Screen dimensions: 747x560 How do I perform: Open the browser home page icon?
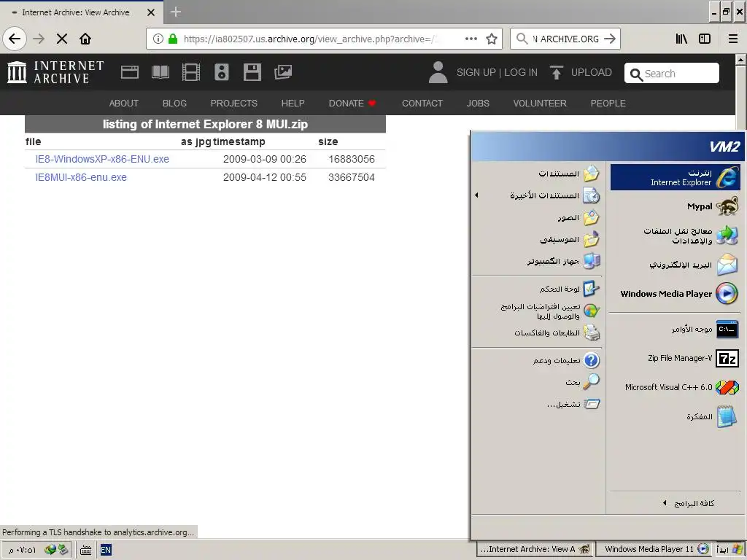[85, 39]
